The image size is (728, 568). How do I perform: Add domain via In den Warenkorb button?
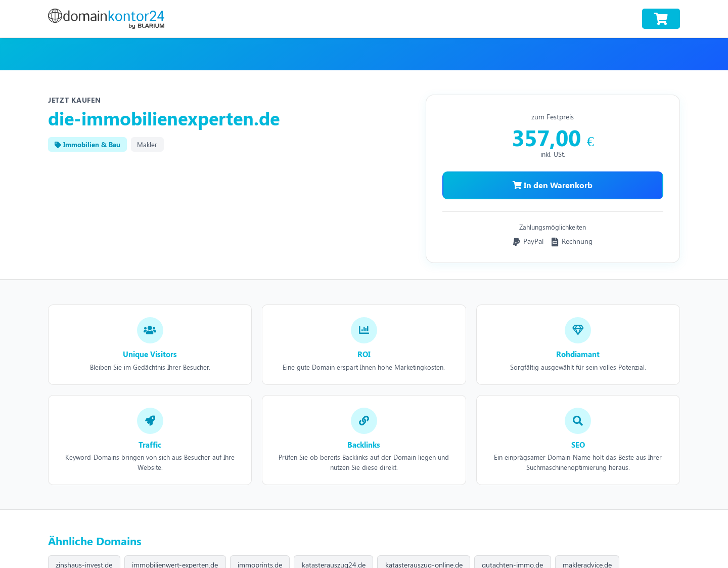tap(553, 185)
